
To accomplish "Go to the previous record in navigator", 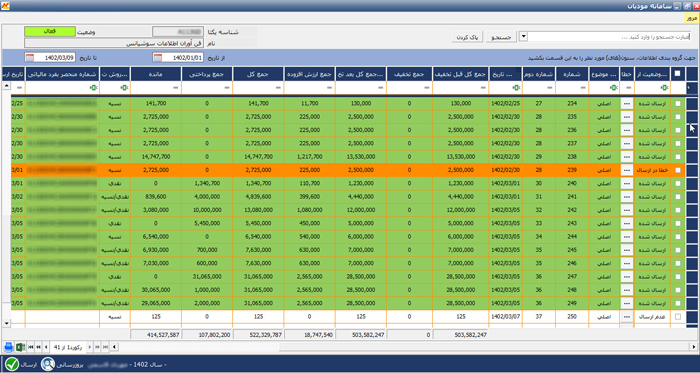I will (46, 347).
